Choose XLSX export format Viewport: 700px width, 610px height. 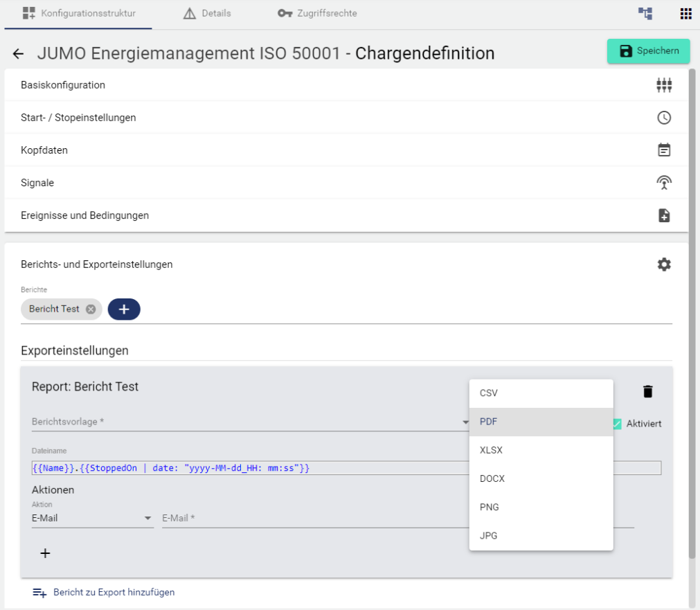541,450
